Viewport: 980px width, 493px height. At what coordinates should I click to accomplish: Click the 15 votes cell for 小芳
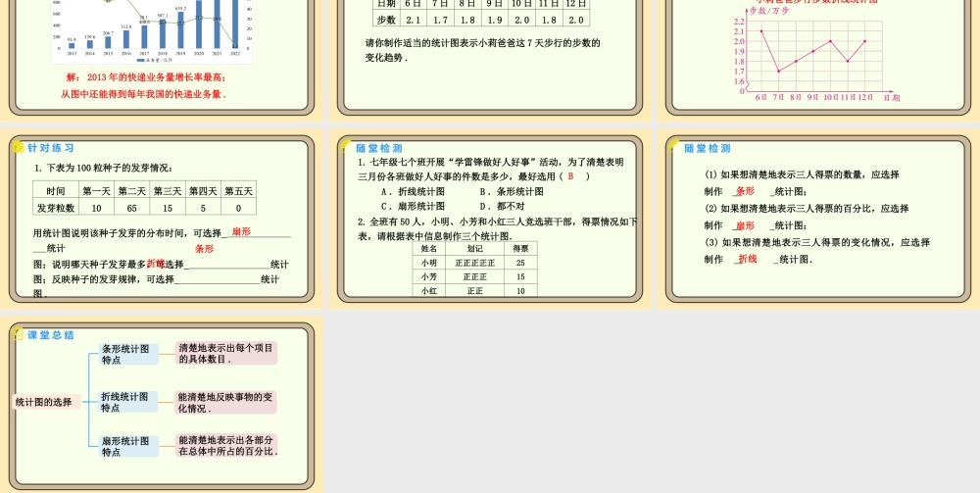point(520,276)
